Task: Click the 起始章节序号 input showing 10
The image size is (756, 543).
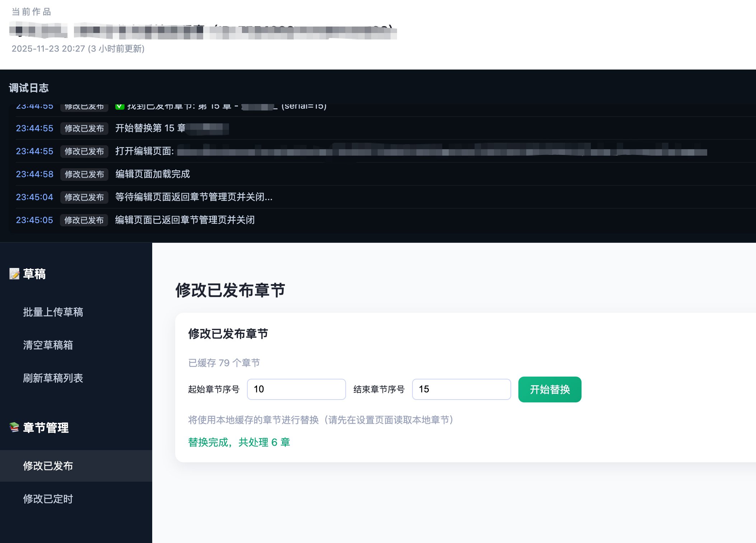Action: 296,389
